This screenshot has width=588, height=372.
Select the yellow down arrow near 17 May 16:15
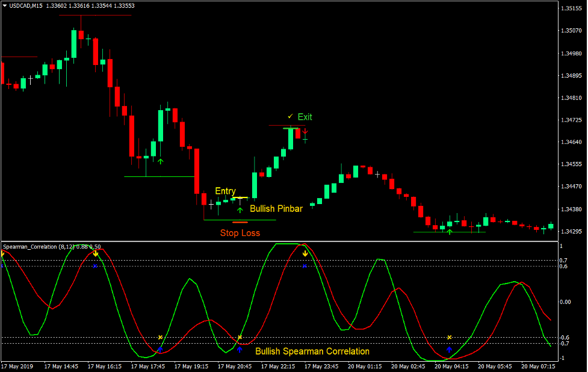(96, 253)
